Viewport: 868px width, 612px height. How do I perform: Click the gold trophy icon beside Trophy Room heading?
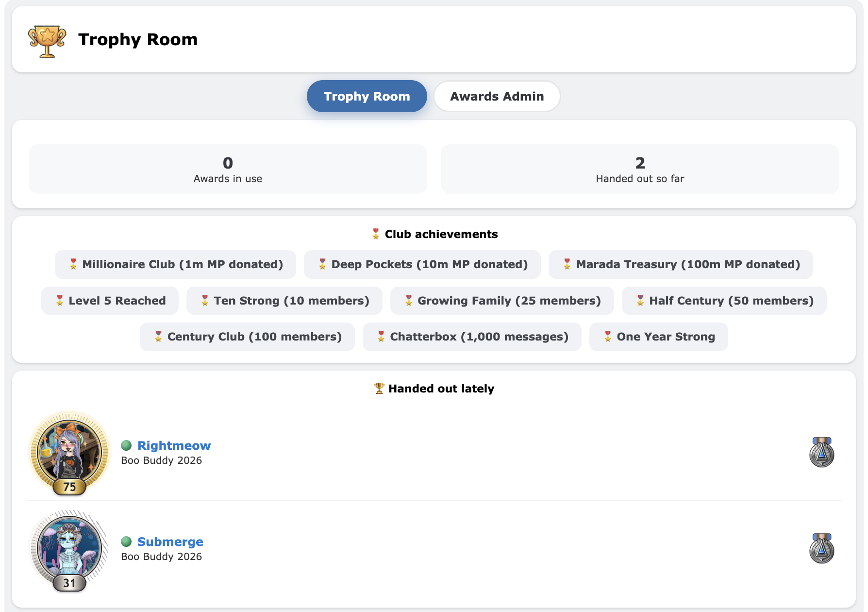47,41
